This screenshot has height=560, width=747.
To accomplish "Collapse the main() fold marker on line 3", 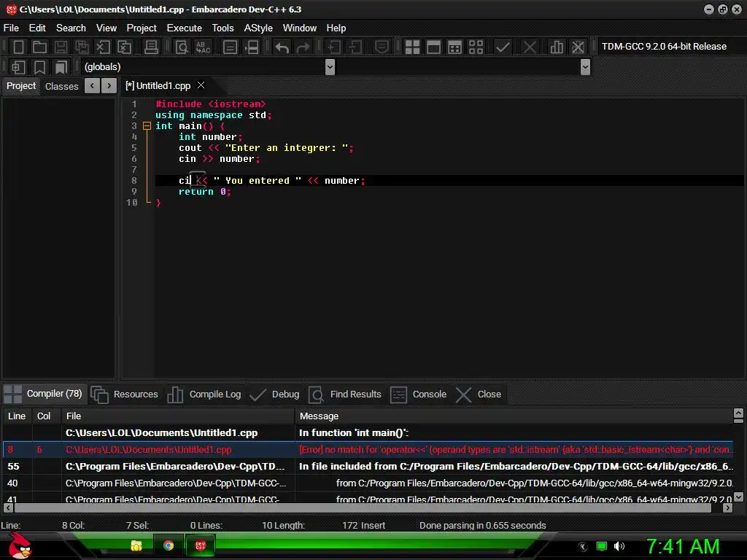I will pos(147,126).
